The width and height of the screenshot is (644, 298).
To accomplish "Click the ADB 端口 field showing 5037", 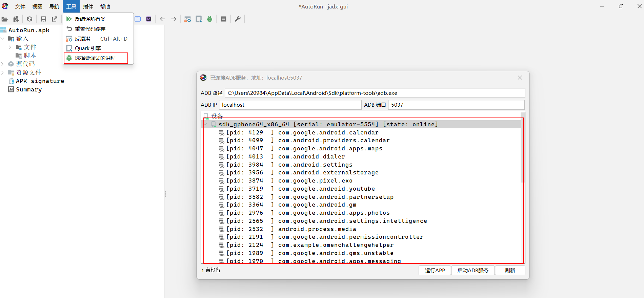I will (x=456, y=105).
